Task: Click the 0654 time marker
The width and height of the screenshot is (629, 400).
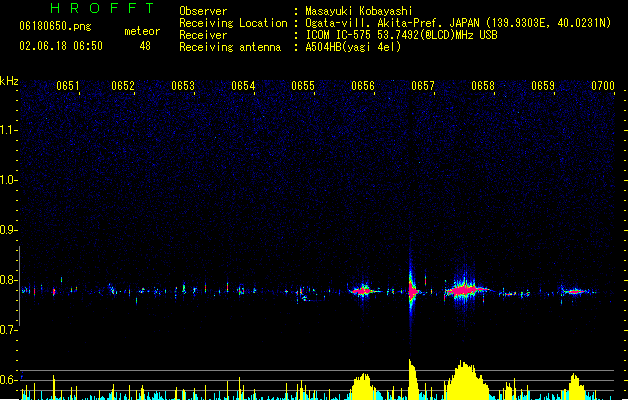Action: (x=243, y=86)
